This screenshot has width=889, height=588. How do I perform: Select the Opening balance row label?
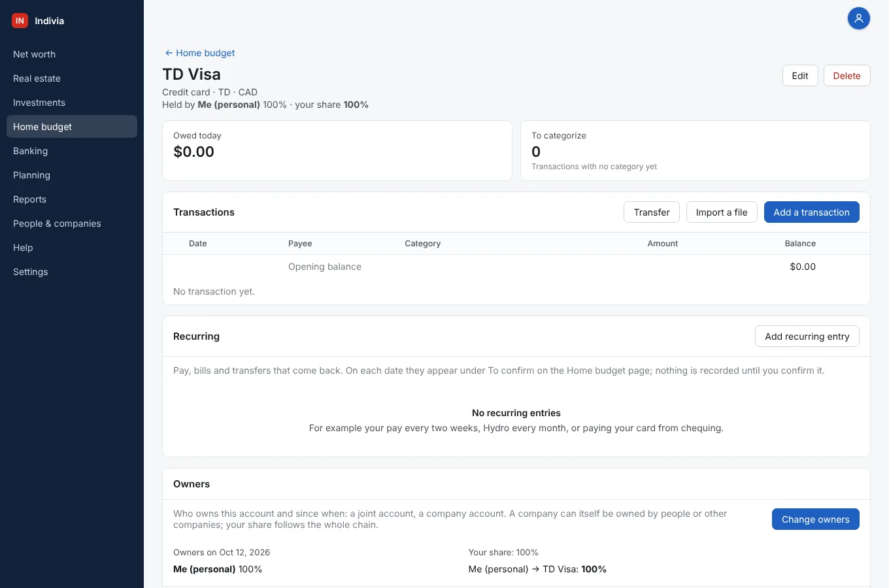point(325,267)
